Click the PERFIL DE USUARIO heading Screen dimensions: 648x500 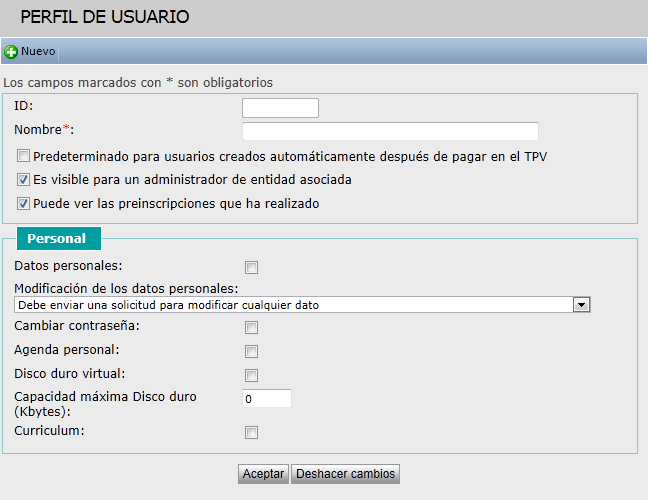point(105,17)
